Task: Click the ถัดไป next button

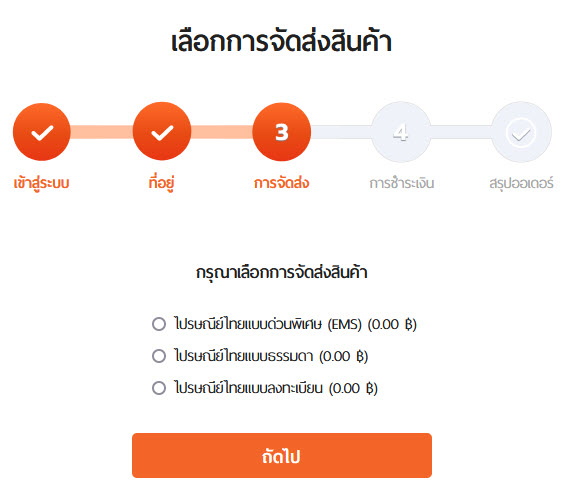Action: coord(282,455)
